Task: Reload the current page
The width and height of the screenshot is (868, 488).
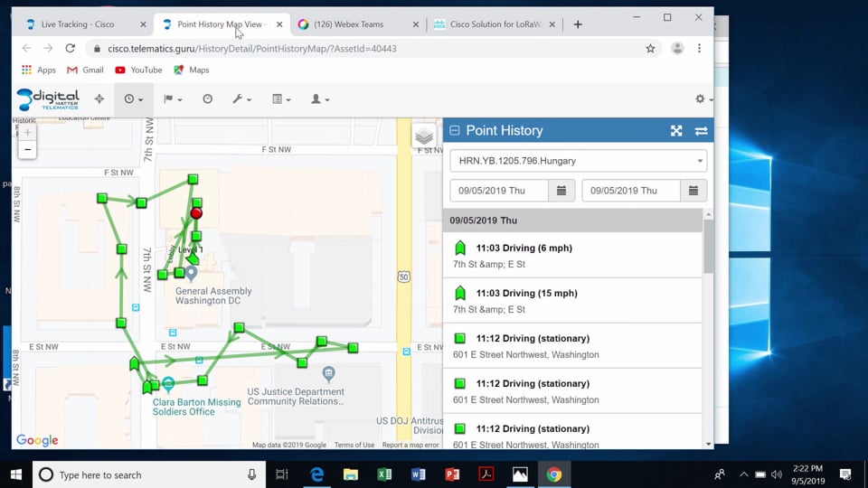Action: tap(70, 49)
